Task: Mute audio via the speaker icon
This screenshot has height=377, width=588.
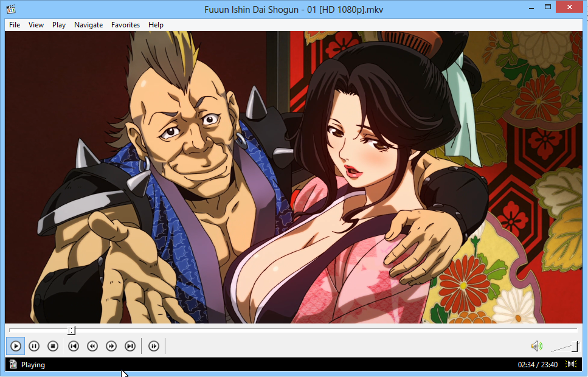Action: 537,346
